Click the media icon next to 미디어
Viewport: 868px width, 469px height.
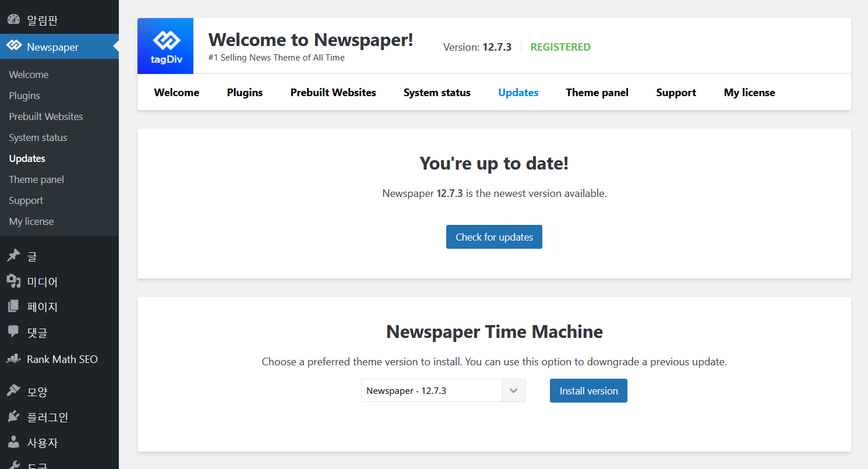click(x=13, y=281)
